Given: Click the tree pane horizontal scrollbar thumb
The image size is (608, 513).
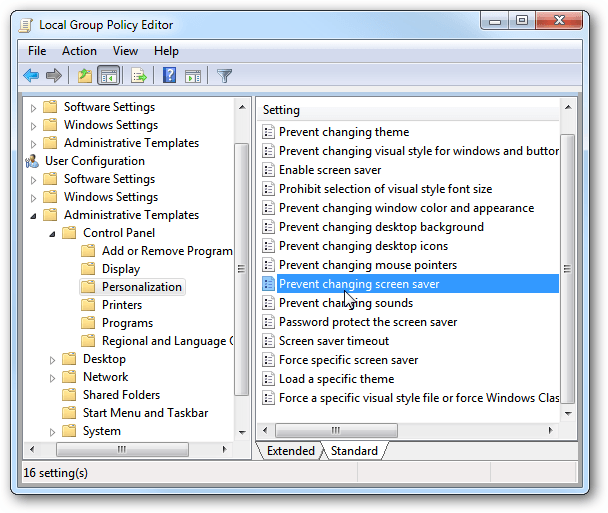Looking at the screenshot, I should (122, 449).
